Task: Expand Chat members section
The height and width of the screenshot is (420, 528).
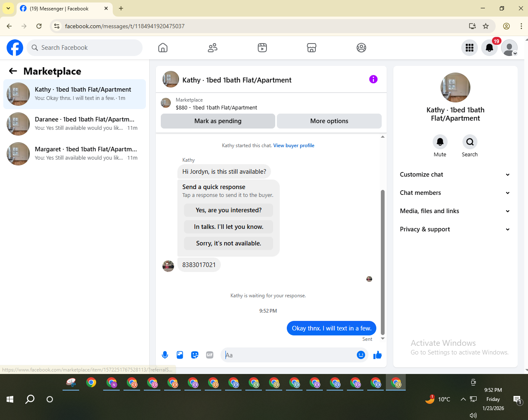Action: pos(455,193)
